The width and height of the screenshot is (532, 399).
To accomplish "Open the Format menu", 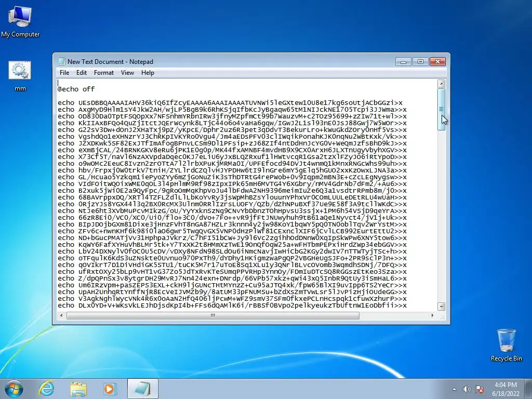I will coord(104,73).
